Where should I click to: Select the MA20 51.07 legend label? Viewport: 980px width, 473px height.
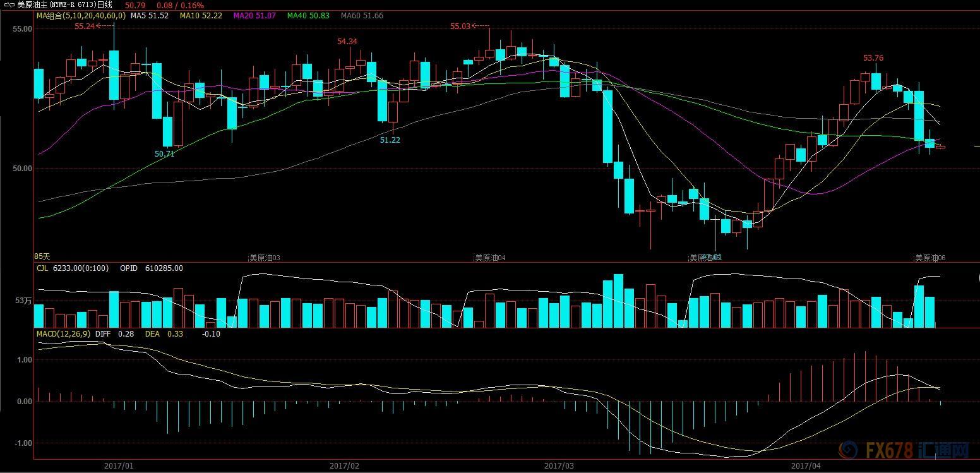click(254, 15)
